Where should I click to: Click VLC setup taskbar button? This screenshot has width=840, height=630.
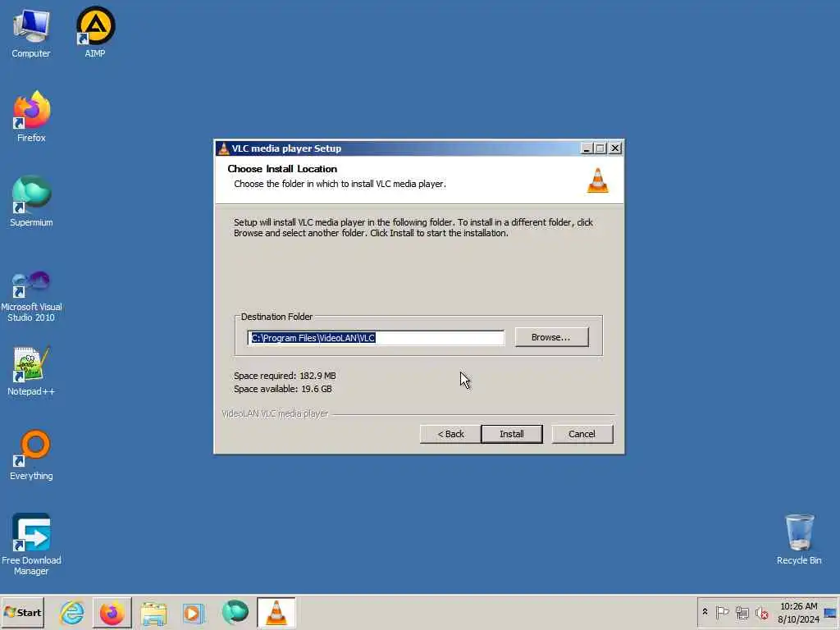coord(276,613)
